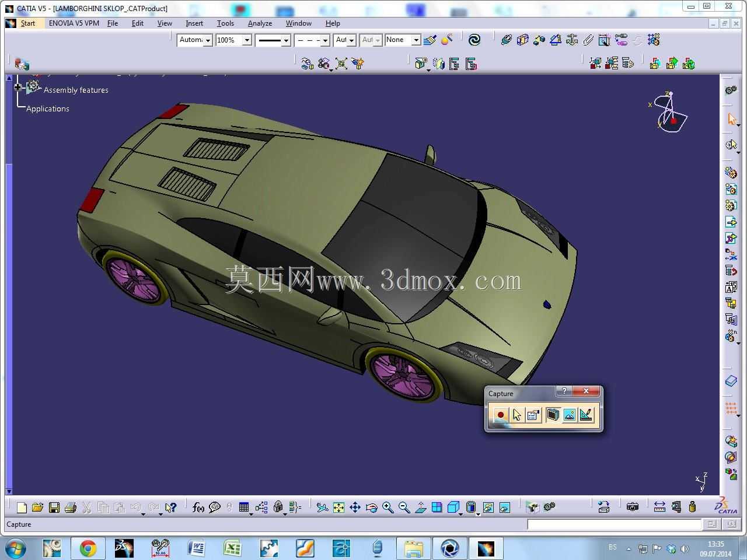The image size is (747, 560).
Task: Select the Fix Component anchor constraint
Action: coord(572,40)
